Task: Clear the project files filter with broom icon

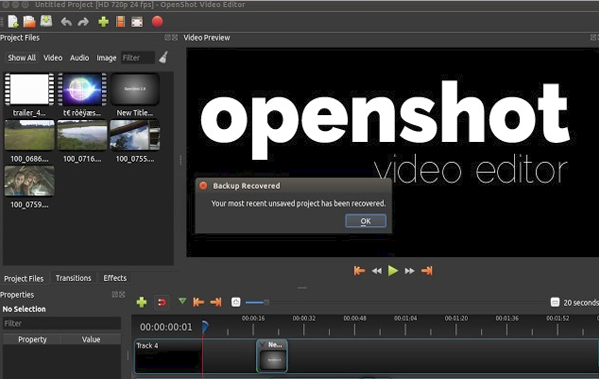Action: coord(164,57)
